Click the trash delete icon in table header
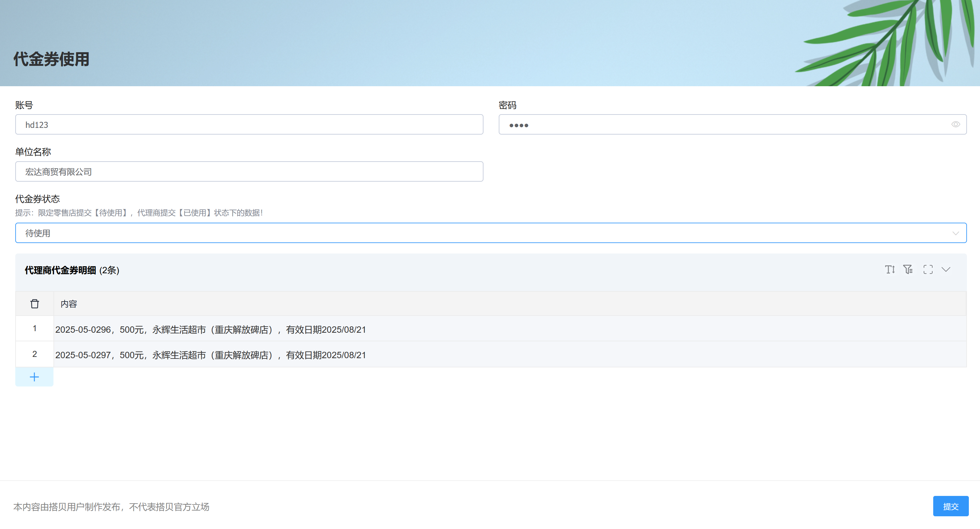 (x=35, y=304)
